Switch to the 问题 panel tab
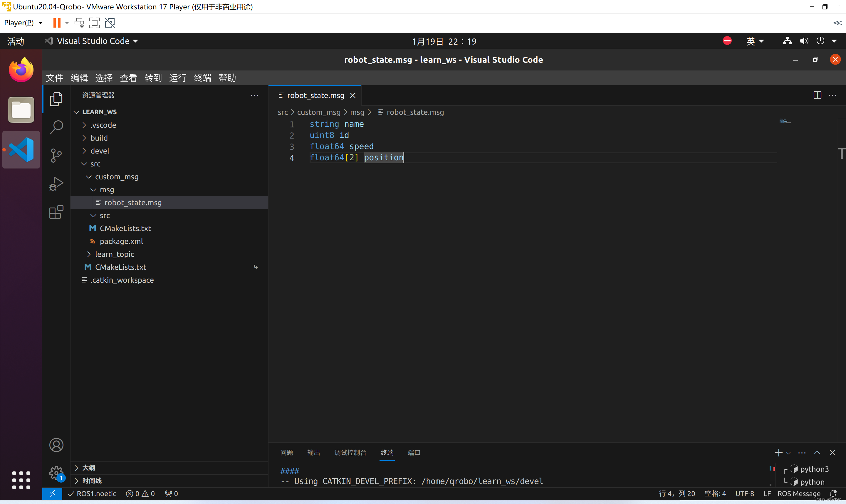 (286, 453)
